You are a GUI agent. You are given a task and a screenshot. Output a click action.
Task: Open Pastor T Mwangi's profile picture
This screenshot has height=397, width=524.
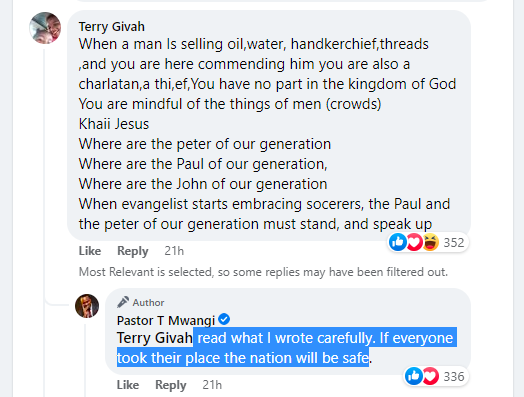pyautogui.click(x=87, y=306)
